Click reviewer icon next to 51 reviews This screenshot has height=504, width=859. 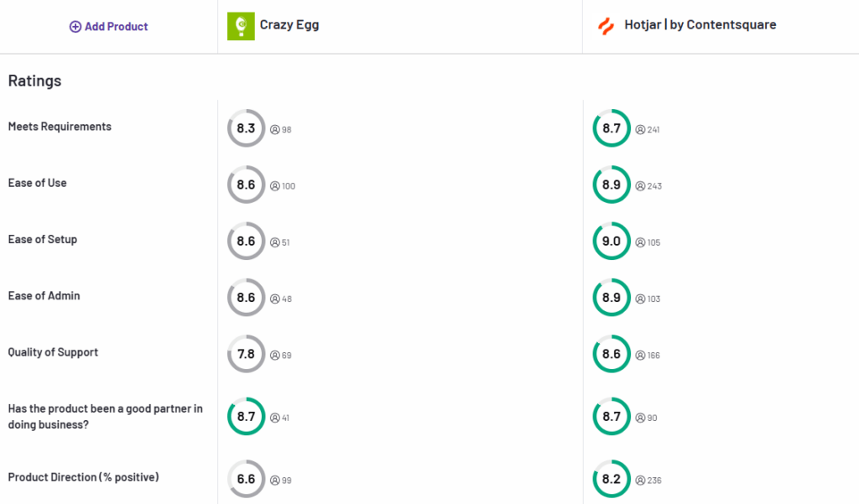(274, 242)
